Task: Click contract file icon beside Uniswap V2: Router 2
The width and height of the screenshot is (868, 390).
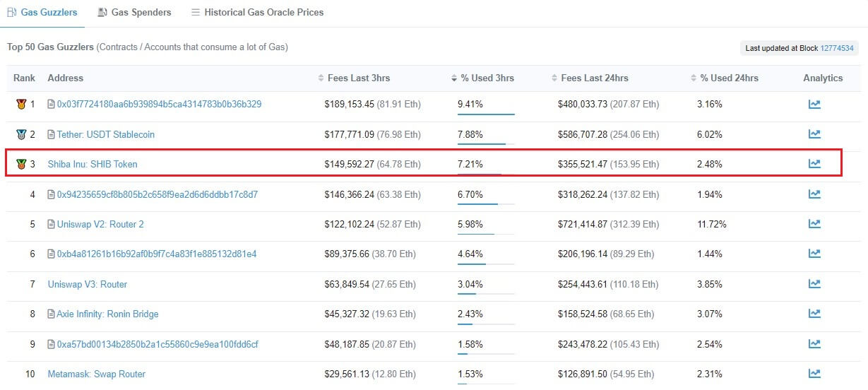Action: pos(51,224)
